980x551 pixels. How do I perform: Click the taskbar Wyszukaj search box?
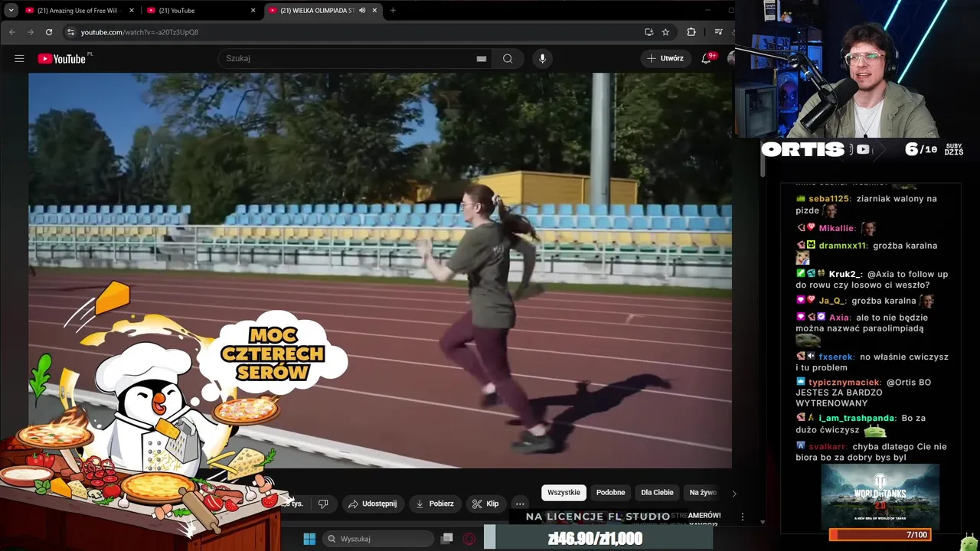click(377, 539)
